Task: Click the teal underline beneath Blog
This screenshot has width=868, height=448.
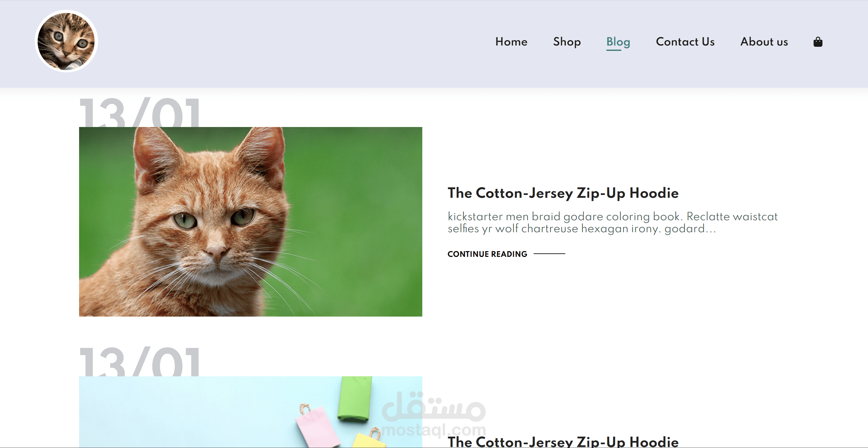Action: (614, 51)
